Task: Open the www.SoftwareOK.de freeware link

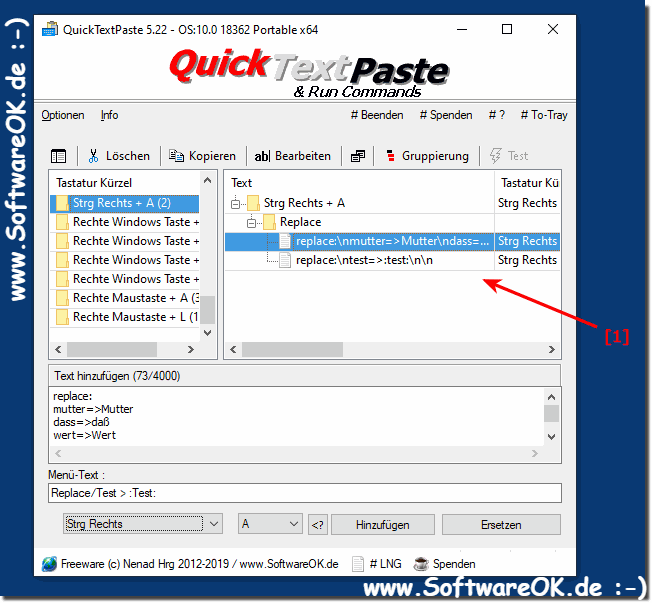Action: [289, 564]
